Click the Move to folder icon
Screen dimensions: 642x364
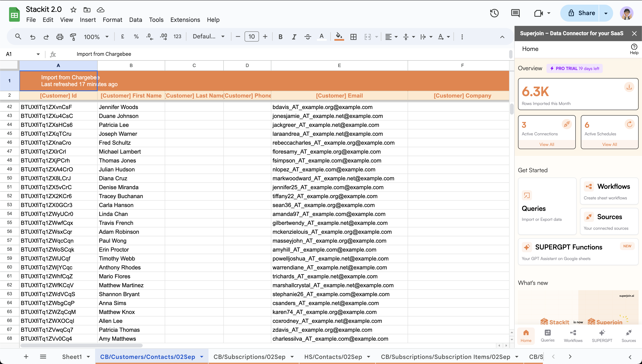[87, 10]
